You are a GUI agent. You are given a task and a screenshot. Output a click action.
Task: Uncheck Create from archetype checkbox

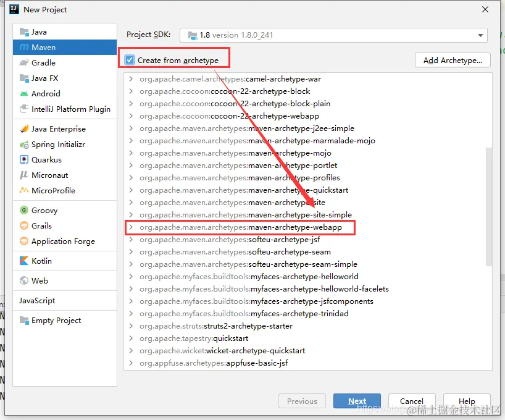click(x=130, y=61)
